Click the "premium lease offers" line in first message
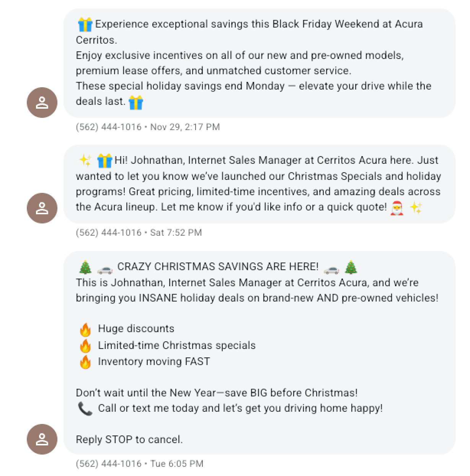Image resolution: width=470 pixels, height=476 pixels. point(213,71)
